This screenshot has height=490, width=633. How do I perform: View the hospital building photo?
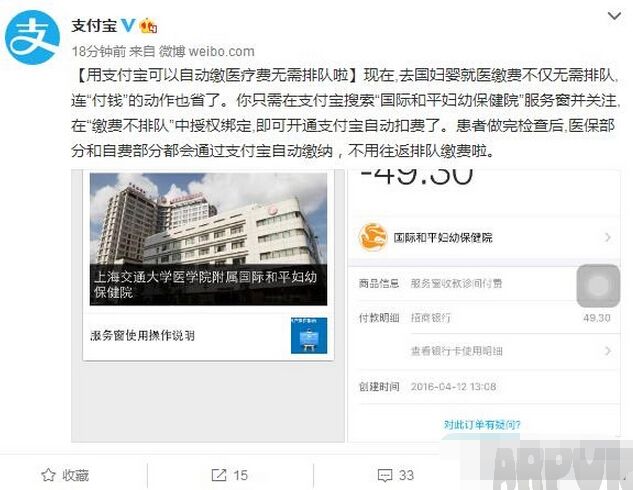coord(208,239)
